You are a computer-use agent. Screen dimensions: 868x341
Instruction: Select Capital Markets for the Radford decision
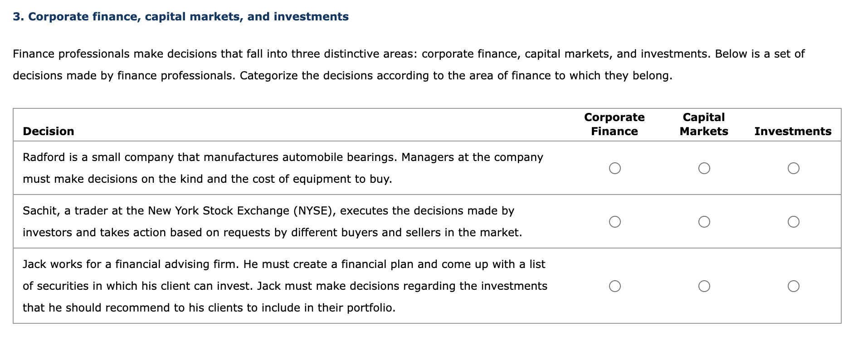(x=704, y=168)
